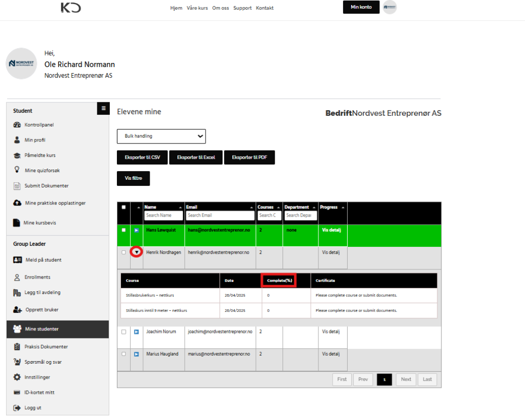Image resolution: width=525 pixels, height=420 pixels.
Task: Click the Mine praktiske opplastinger cloud icon
Action: [x=17, y=203]
